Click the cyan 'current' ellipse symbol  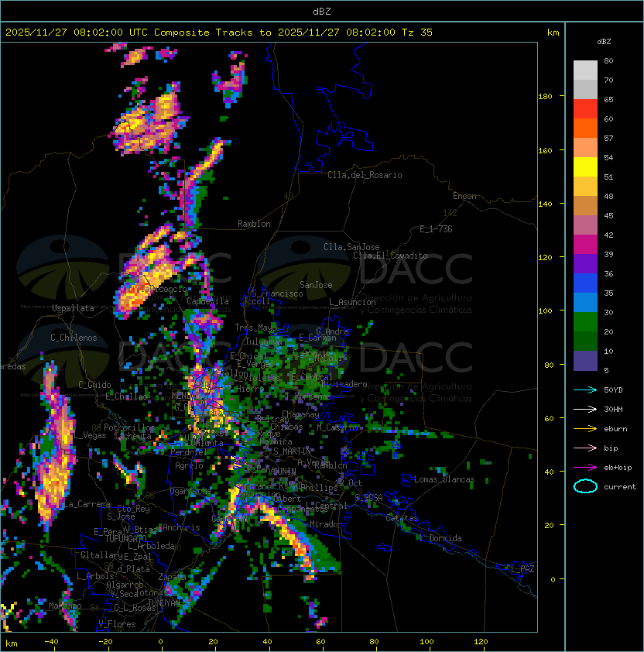coord(585,486)
